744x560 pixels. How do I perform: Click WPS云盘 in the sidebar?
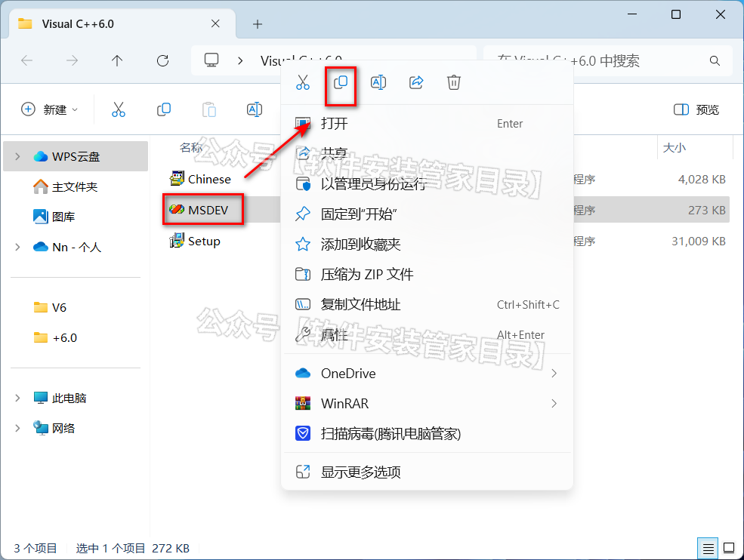[76, 156]
